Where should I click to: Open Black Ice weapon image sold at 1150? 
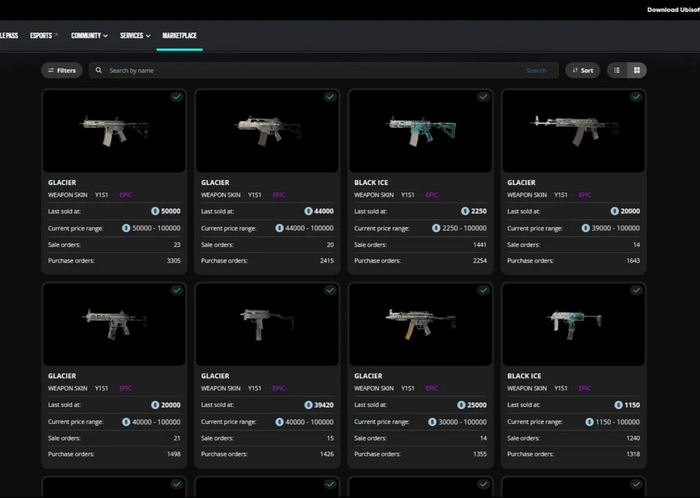click(x=573, y=324)
